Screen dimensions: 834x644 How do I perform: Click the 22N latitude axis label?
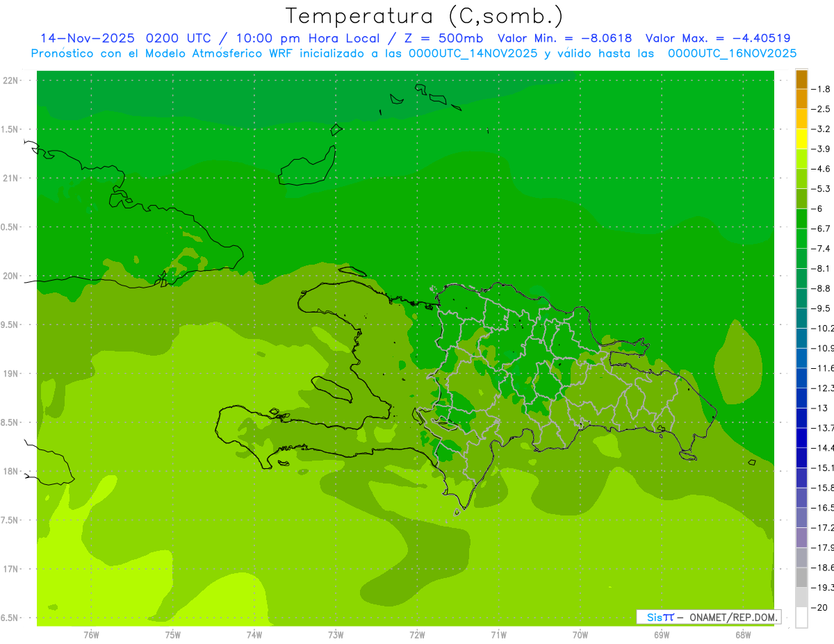point(10,81)
